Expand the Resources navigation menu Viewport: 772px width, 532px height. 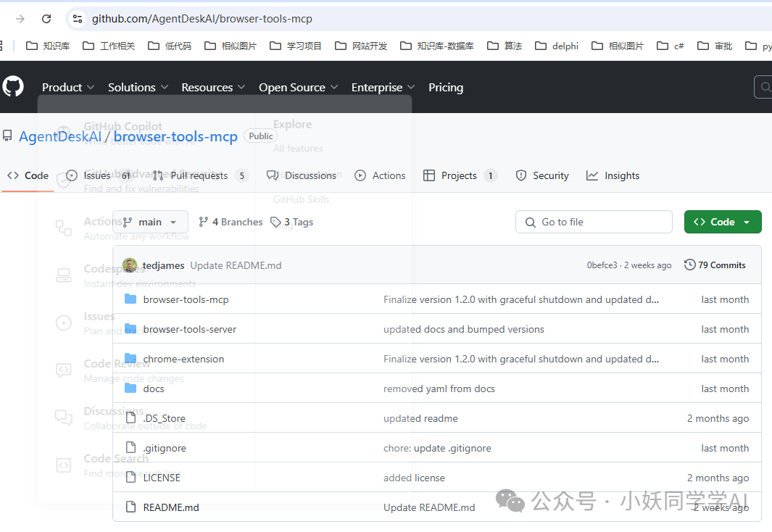pos(213,87)
